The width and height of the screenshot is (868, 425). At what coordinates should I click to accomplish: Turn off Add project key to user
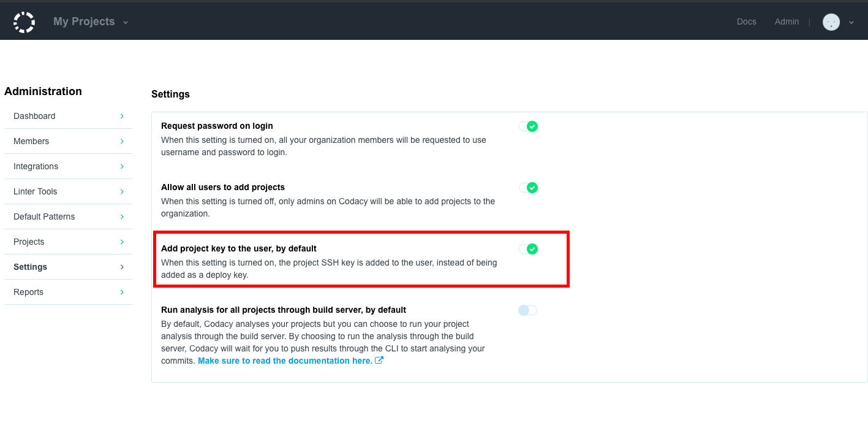coord(528,249)
